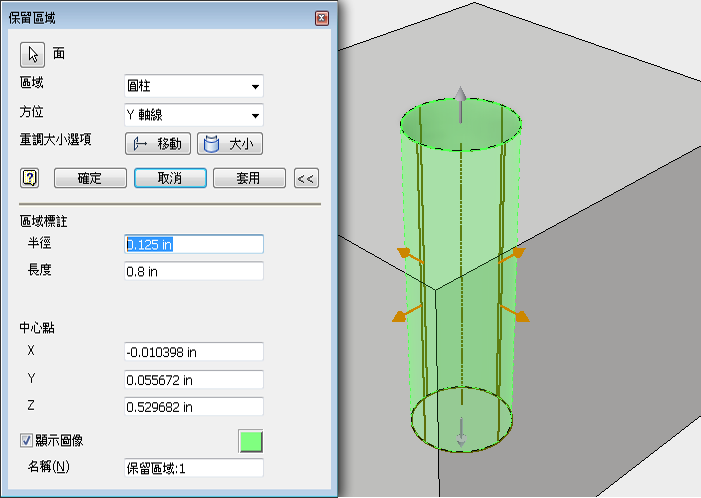Activate the face selection arrow tool
701x498 pixels.
(x=32, y=55)
